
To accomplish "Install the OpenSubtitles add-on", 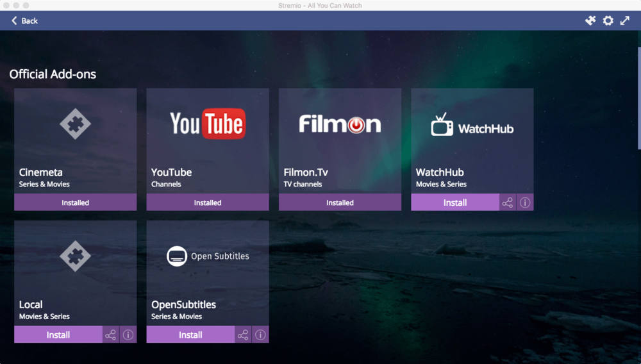I will pos(190,335).
